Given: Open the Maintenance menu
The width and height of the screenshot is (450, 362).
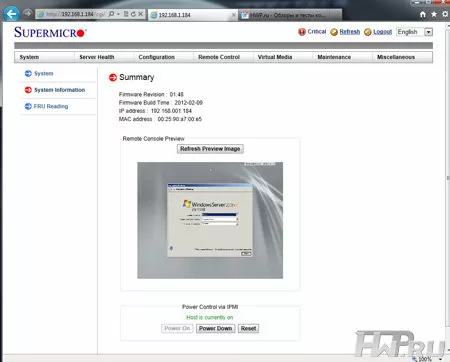Looking at the screenshot, I should click(334, 57).
